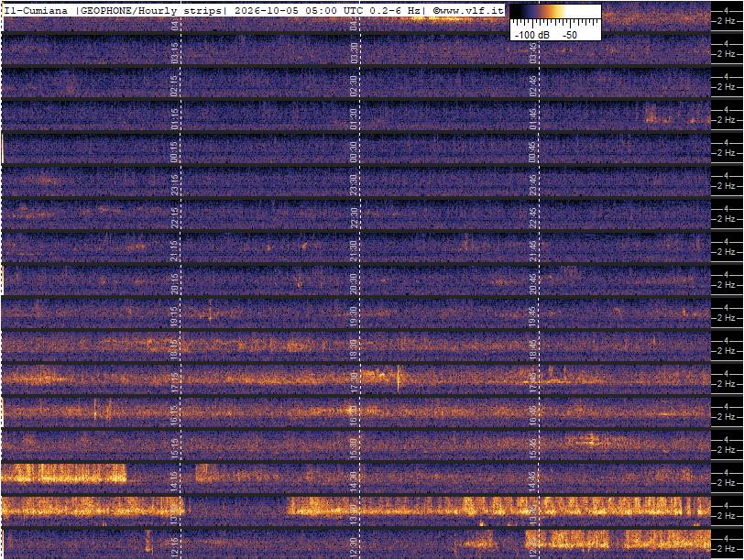Click the 03:15 time marker

pos(175,52)
